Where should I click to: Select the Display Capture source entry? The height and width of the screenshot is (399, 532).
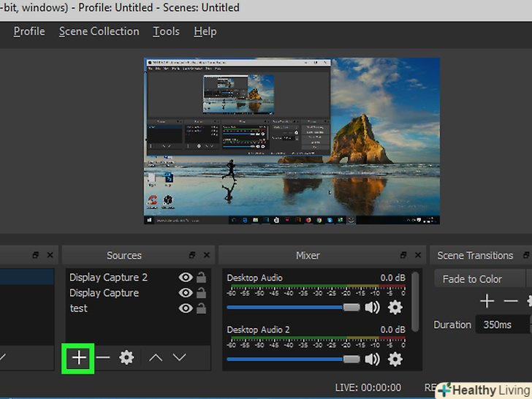(x=104, y=293)
